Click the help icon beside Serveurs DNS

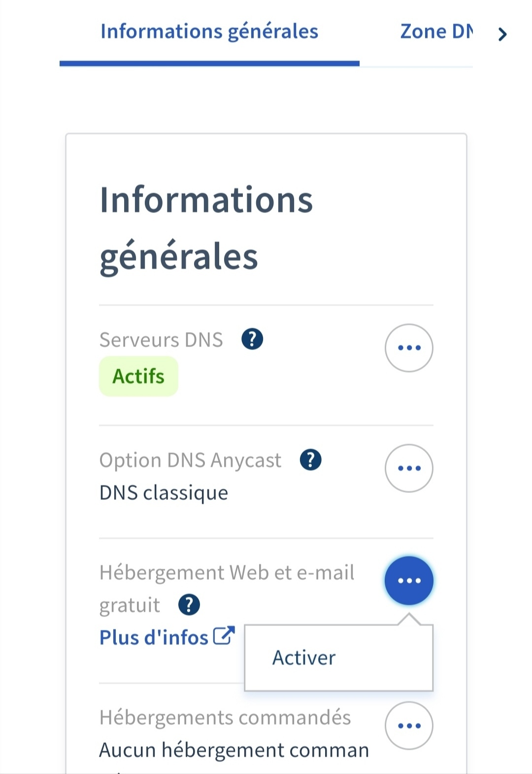(x=252, y=339)
